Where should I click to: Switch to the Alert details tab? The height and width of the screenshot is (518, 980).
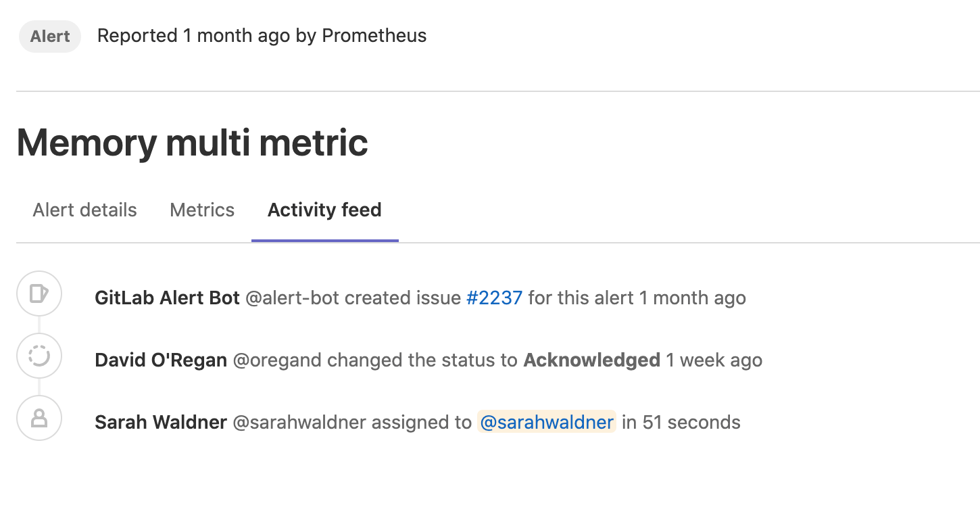(x=84, y=210)
